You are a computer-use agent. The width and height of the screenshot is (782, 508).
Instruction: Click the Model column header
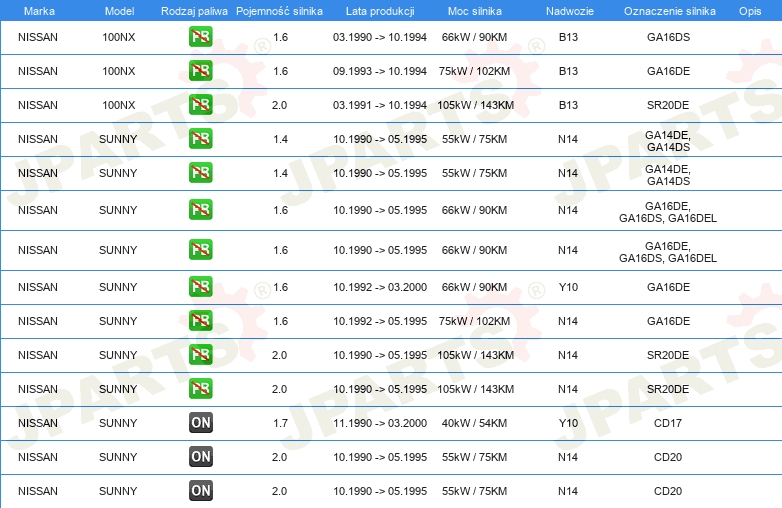(119, 11)
